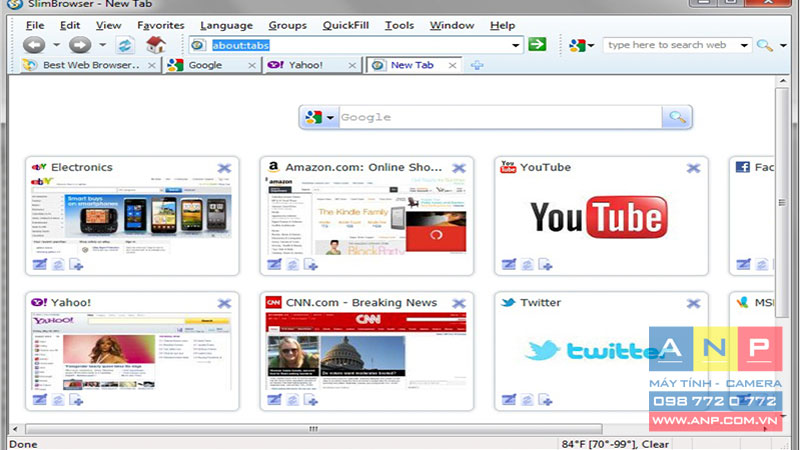The width and height of the screenshot is (800, 450).
Task: Click the green Go arrow button
Action: point(537,44)
